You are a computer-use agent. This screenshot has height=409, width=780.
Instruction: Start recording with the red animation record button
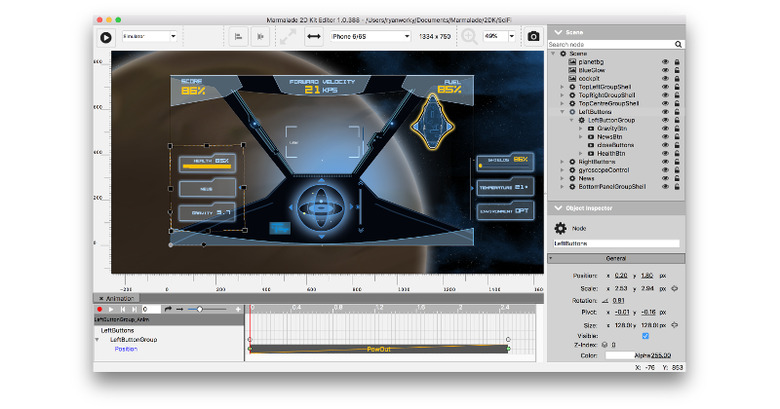pyautogui.click(x=99, y=309)
